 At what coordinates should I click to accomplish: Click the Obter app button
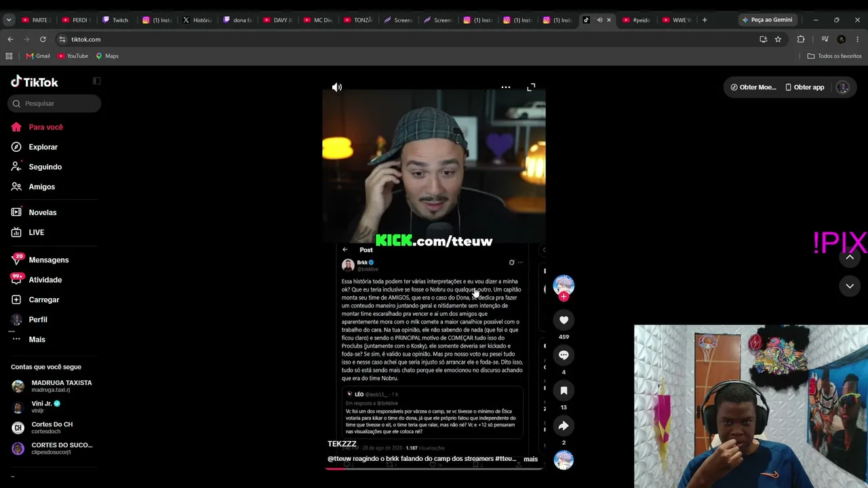click(804, 87)
